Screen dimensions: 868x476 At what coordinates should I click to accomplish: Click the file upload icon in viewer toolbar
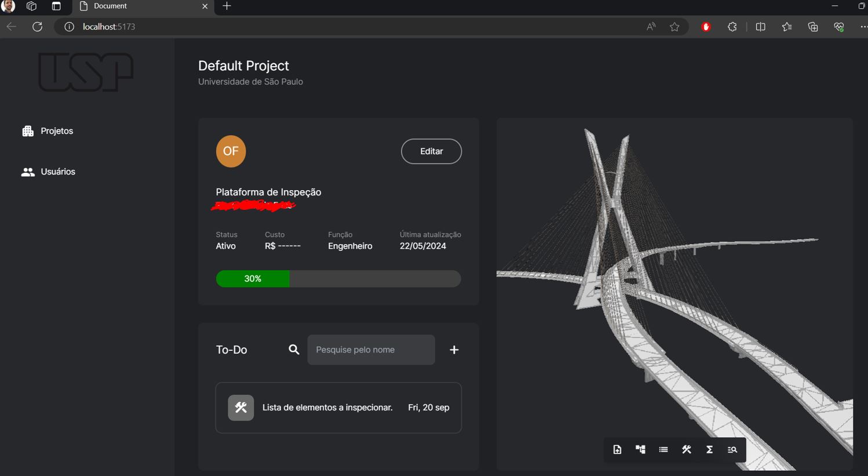(617, 450)
